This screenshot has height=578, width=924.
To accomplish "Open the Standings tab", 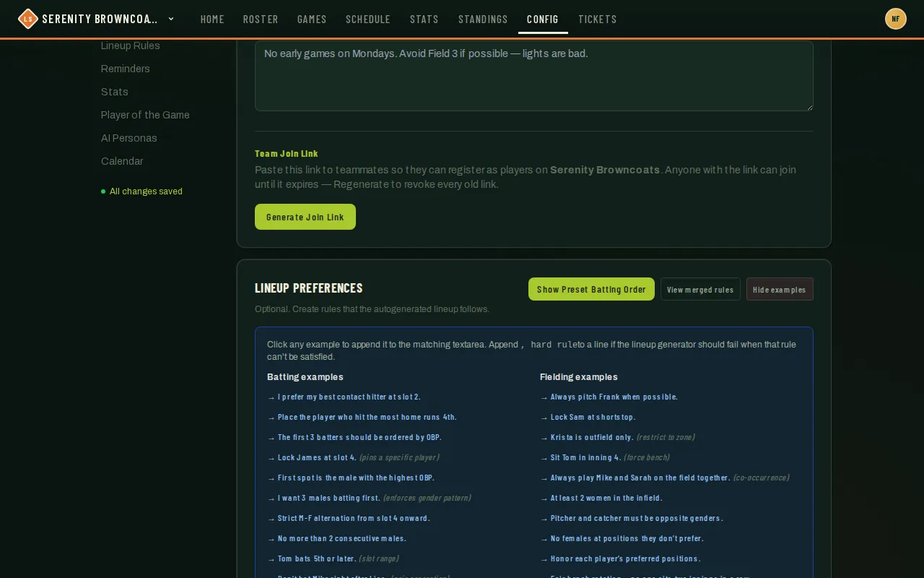I will (483, 19).
